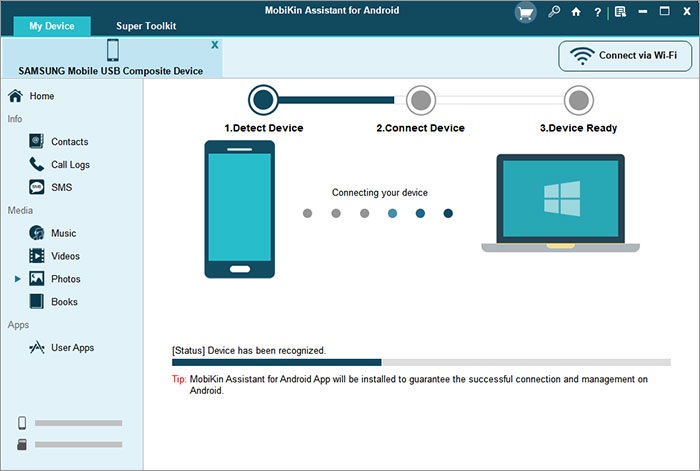The width and height of the screenshot is (700, 471).
Task: Click the Apps section label
Action: point(18,325)
